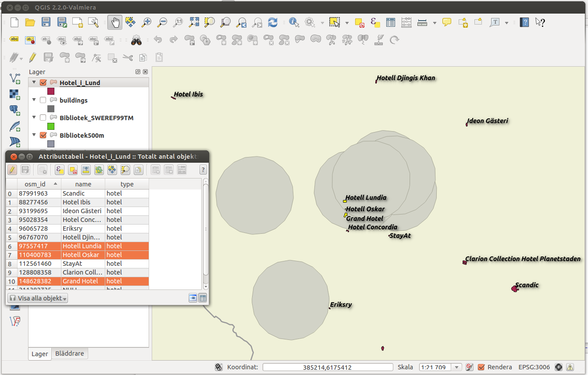Click the binoculars icon in the toolbar
This screenshot has width=588, height=375.
136,40
